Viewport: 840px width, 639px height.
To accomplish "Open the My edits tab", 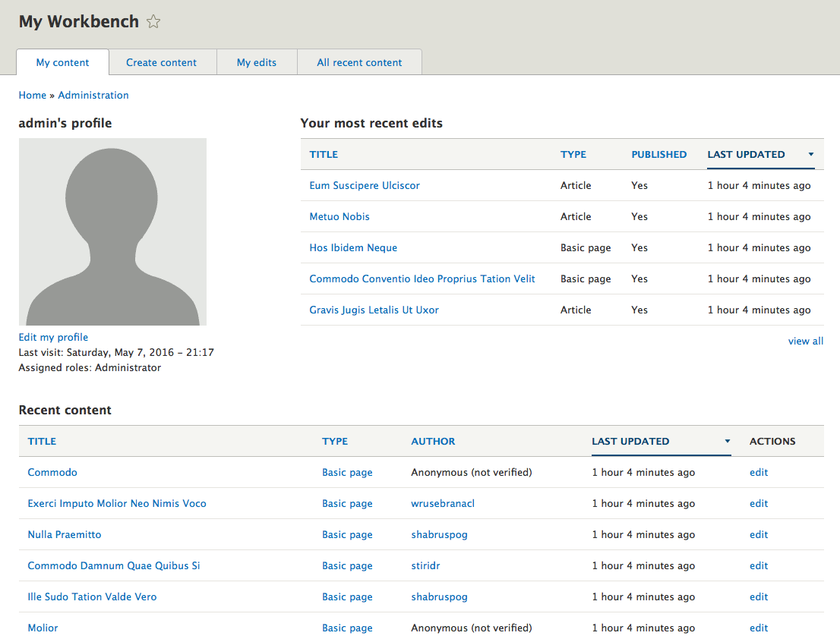I will pos(257,62).
